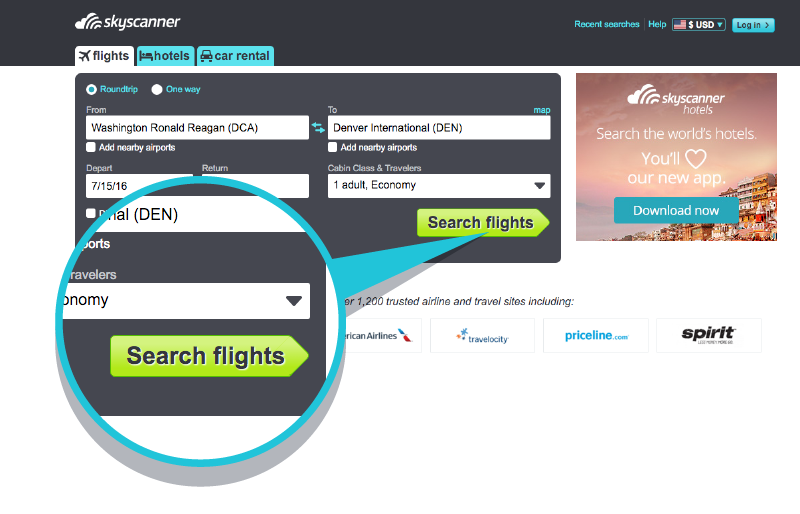
Task: Swap origin and destination airports arrows
Action: 318,128
